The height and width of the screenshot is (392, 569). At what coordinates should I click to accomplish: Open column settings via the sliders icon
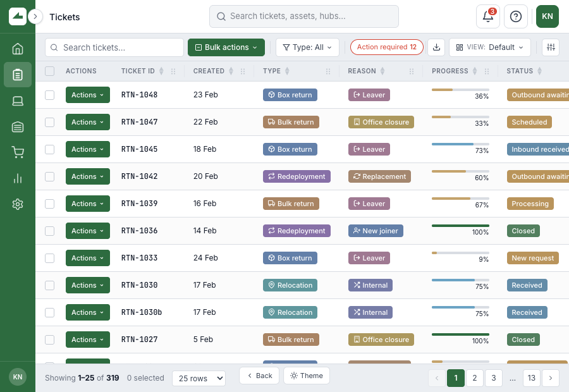point(550,47)
